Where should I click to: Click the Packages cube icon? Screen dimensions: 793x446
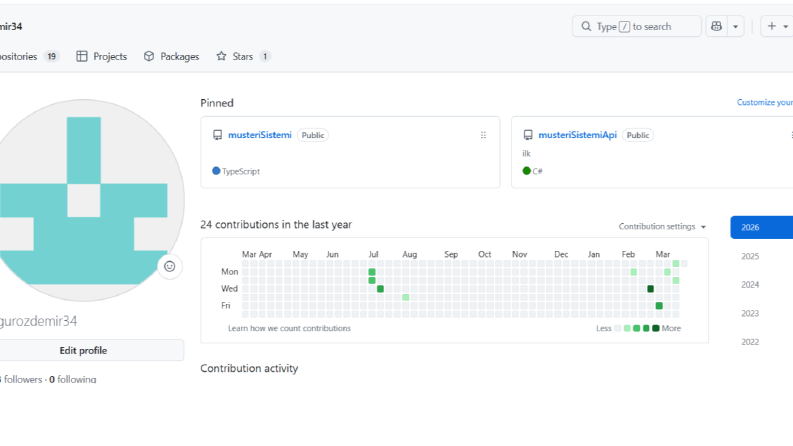149,56
